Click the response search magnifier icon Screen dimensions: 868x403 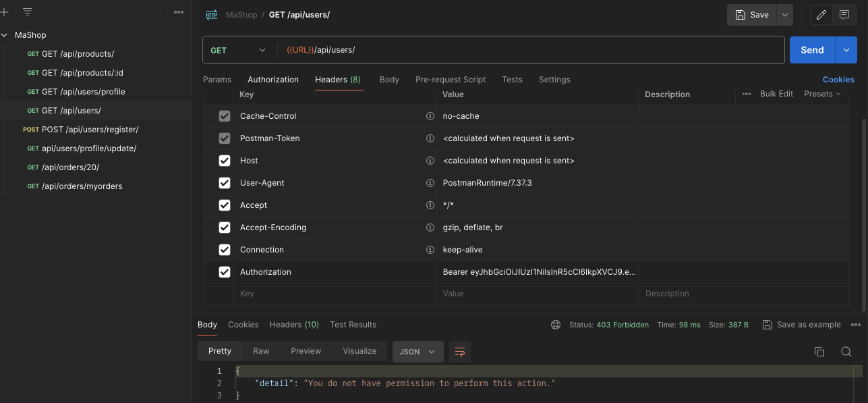pyautogui.click(x=846, y=352)
